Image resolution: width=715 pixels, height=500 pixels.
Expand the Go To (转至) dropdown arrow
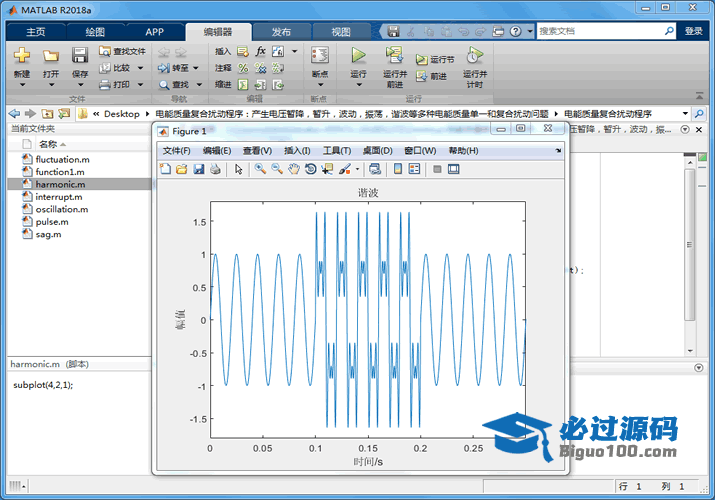pyautogui.click(x=196, y=68)
